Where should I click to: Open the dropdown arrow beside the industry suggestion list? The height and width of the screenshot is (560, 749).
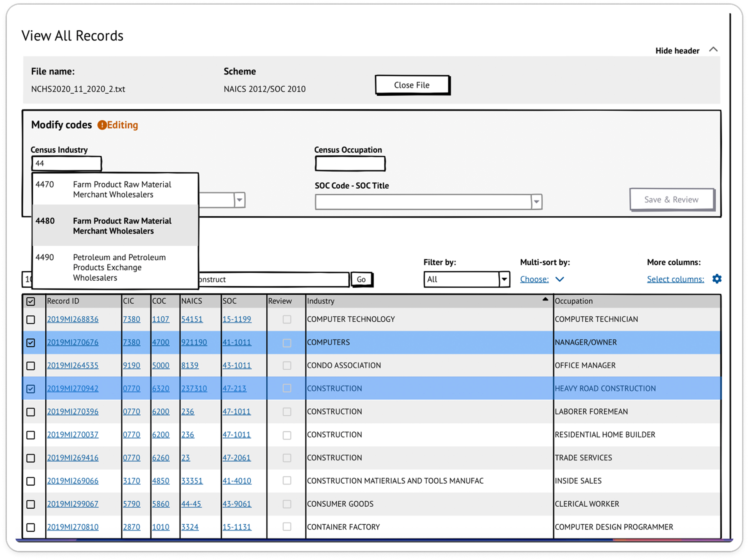tap(239, 200)
